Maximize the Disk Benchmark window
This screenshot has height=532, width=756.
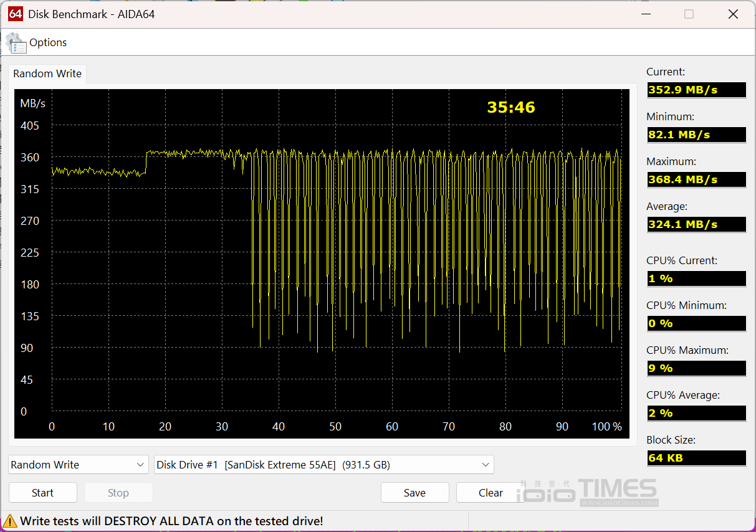[x=689, y=14]
